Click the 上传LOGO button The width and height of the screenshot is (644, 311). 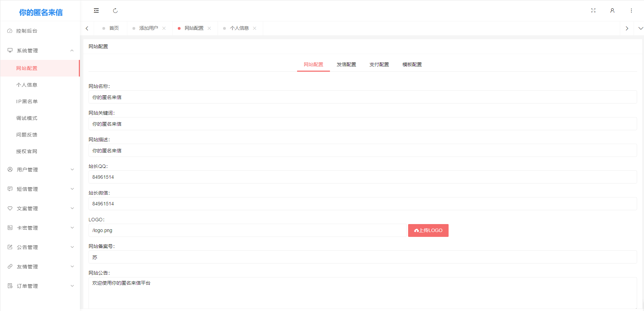click(428, 230)
